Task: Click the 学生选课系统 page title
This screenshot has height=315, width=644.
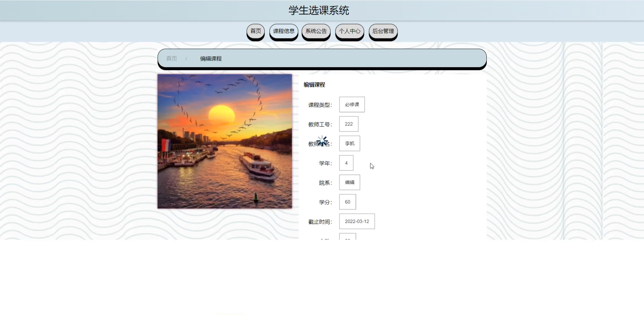Action: [319, 10]
